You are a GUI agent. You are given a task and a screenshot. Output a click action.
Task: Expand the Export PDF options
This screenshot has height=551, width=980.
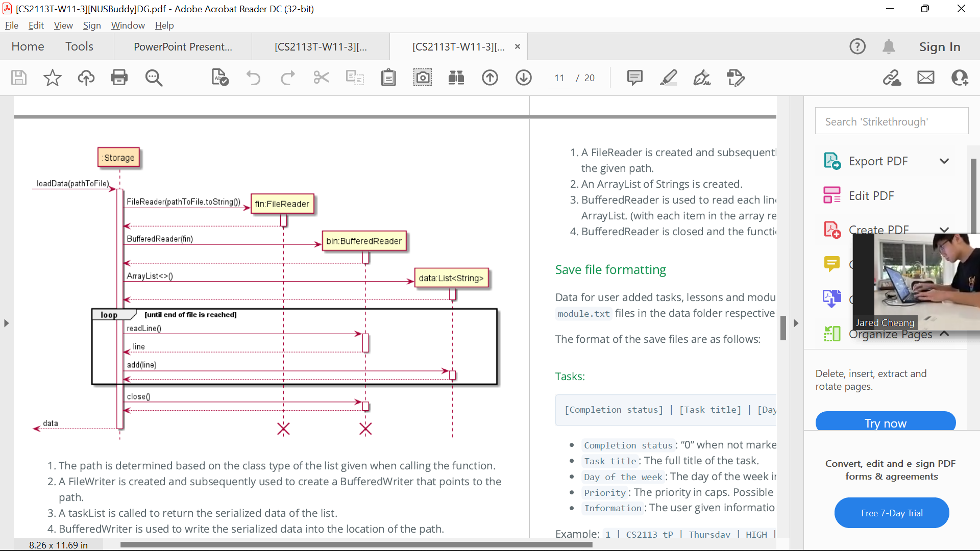pyautogui.click(x=944, y=161)
